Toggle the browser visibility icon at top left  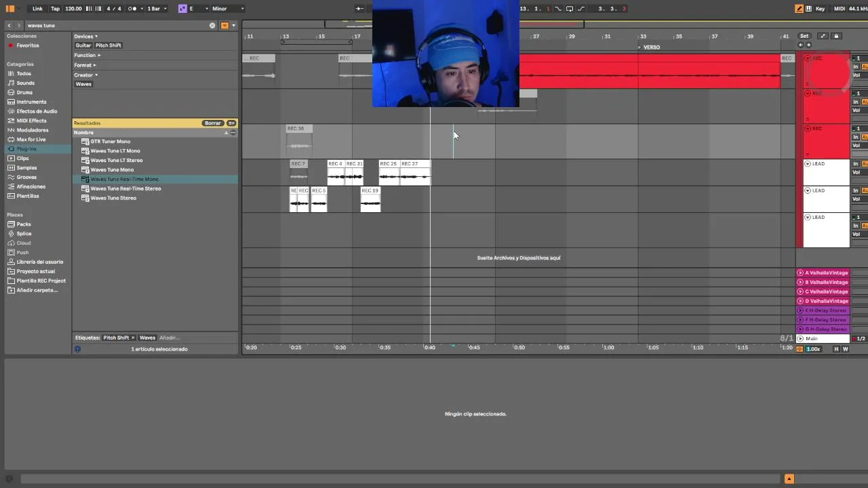click(10, 9)
